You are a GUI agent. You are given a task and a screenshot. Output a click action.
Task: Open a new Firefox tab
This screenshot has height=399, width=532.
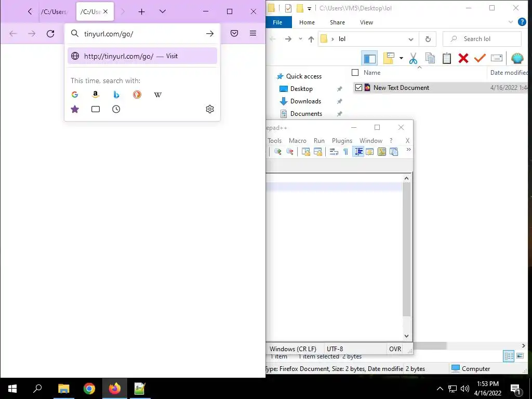tap(141, 12)
